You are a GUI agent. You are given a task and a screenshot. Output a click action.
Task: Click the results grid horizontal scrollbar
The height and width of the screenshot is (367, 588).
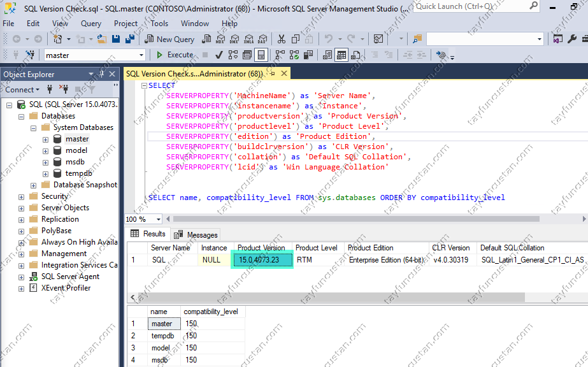tap(331, 298)
